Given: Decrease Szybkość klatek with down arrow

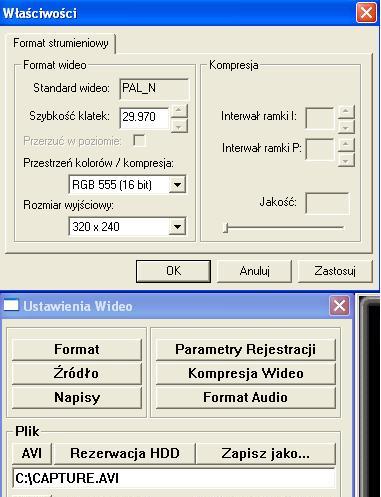Looking at the screenshot, I should [x=179, y=126].
